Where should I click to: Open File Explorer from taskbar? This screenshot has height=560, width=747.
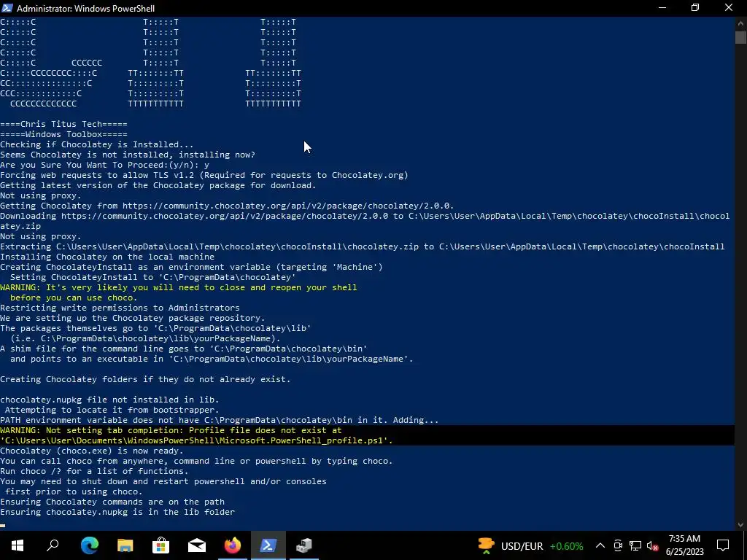coord(125,545)
